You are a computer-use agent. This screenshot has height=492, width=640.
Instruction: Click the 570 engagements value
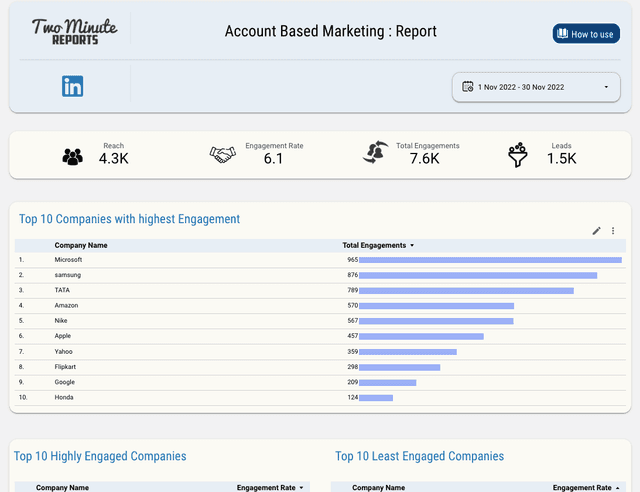(x=353, y=305)
